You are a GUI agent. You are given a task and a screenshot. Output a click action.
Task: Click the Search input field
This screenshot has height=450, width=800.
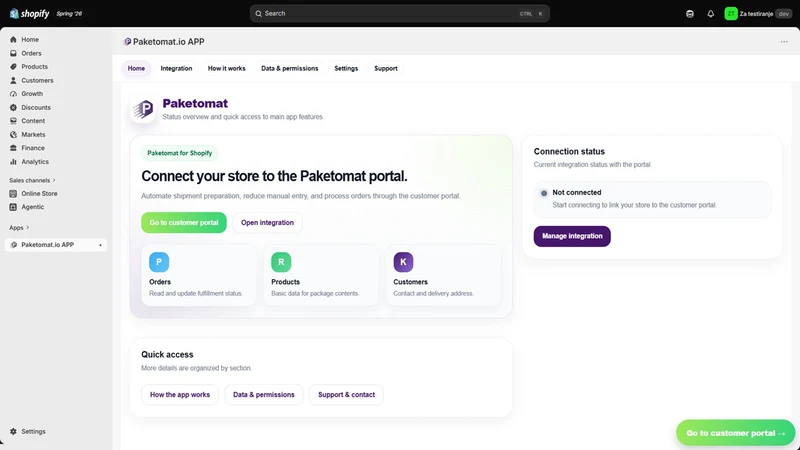pyautogui.click(x=399, y=14)
